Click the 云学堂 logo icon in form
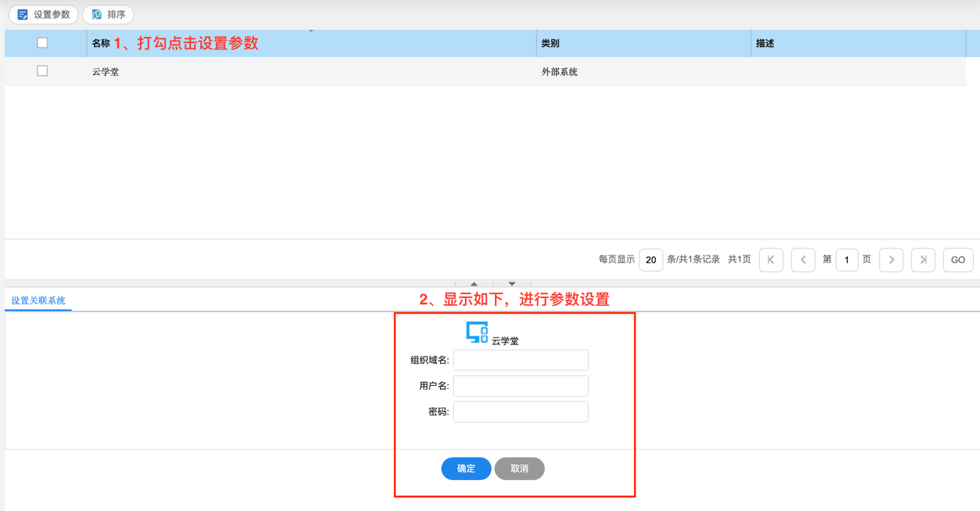The width and height of the screenshot is (980, 511). click(477, 333)
